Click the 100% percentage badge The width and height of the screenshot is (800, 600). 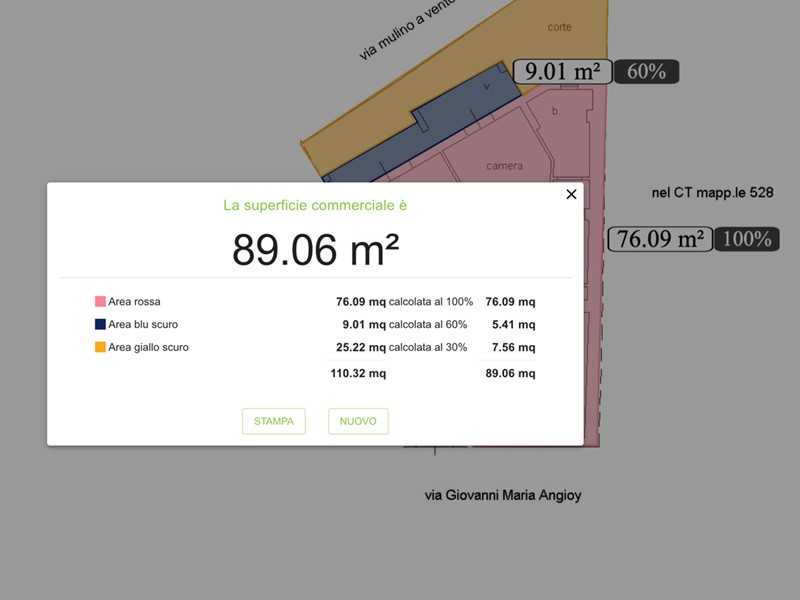[747, 239]
